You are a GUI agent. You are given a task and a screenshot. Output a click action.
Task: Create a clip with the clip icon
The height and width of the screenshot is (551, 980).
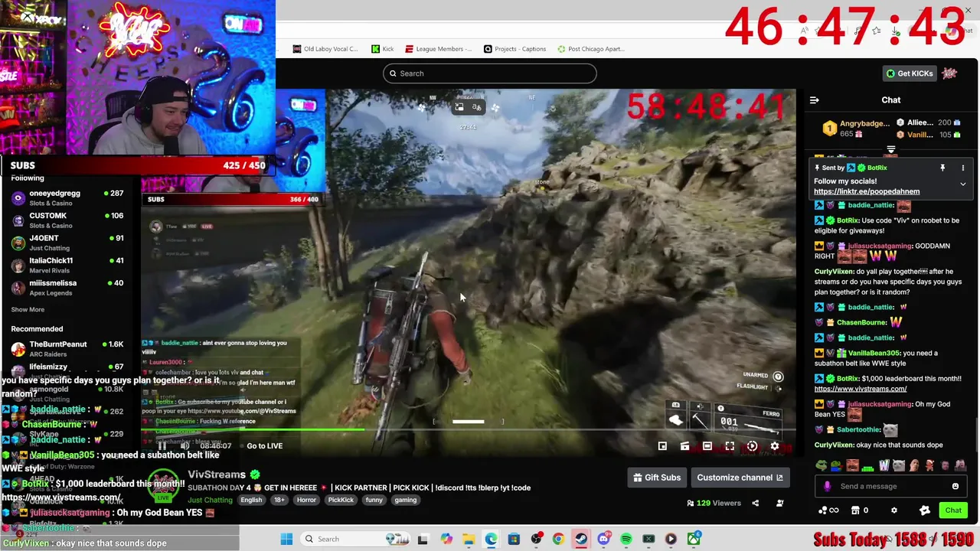684,446
